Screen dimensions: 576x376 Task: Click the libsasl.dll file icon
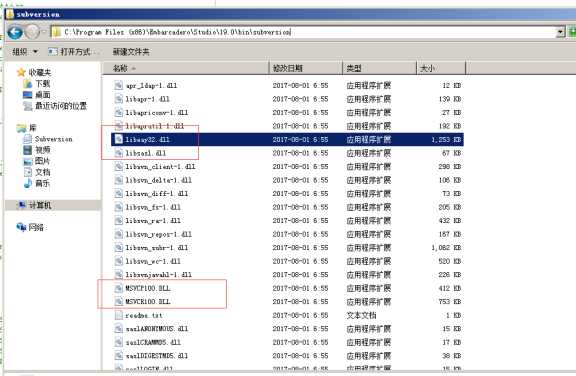tap(118, 153)
